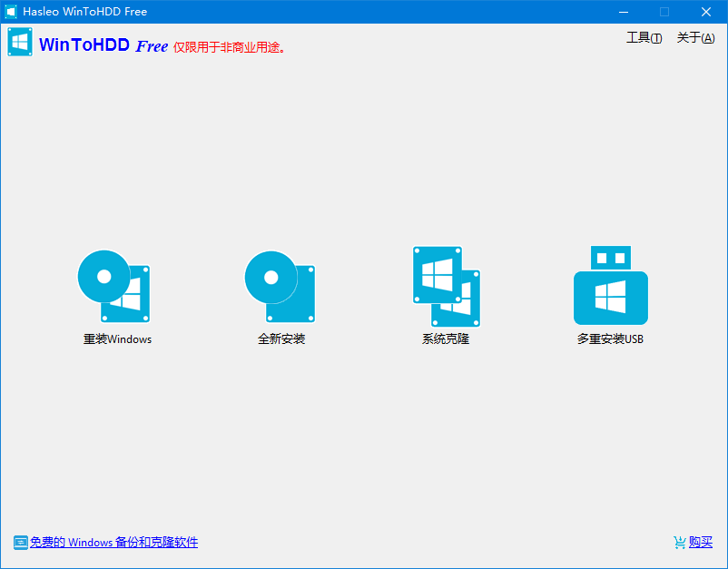
Task: Click the title bar application icon
Action: coord(11,11)
